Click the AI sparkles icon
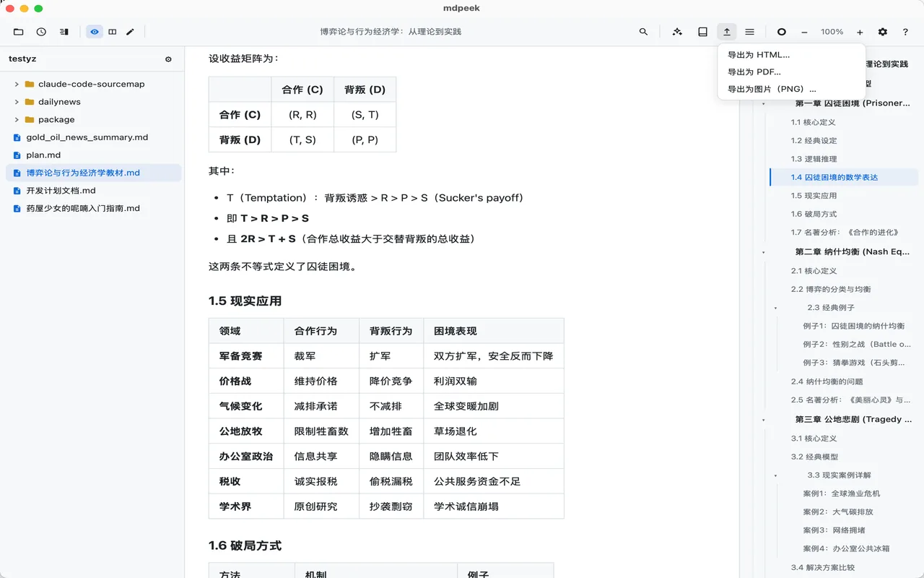The width and height of the screenshot is (924, 578). [677, 32]
